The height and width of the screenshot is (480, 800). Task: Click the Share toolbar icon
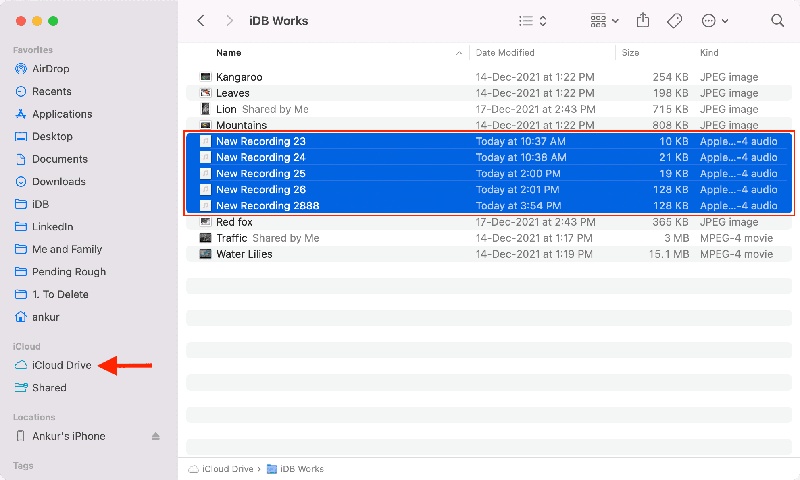click(x=643, y=20)
